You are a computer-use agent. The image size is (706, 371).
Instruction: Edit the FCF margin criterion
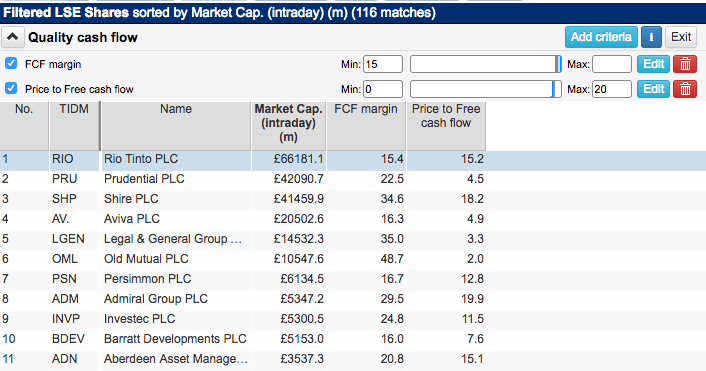coord(653,64)
